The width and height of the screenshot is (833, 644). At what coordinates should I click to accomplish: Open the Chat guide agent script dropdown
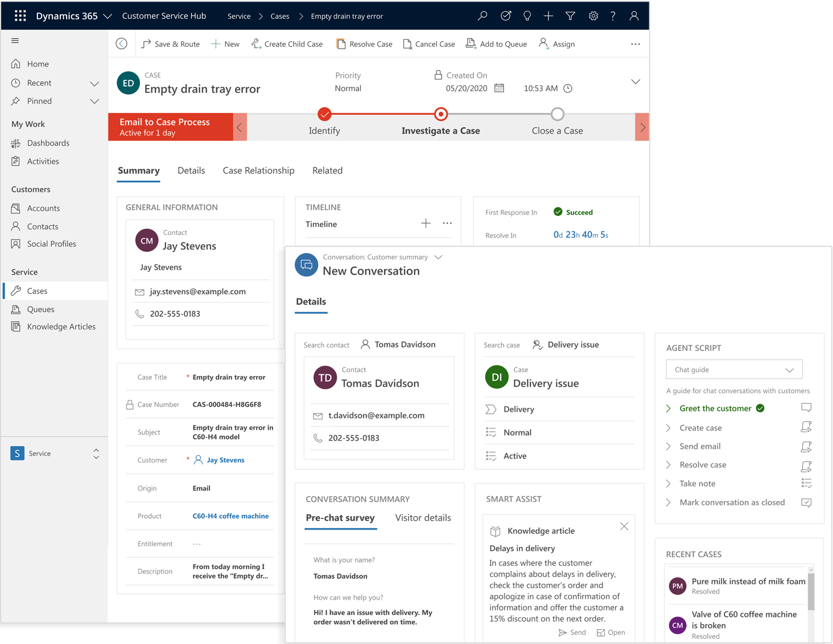click(734, 370)
